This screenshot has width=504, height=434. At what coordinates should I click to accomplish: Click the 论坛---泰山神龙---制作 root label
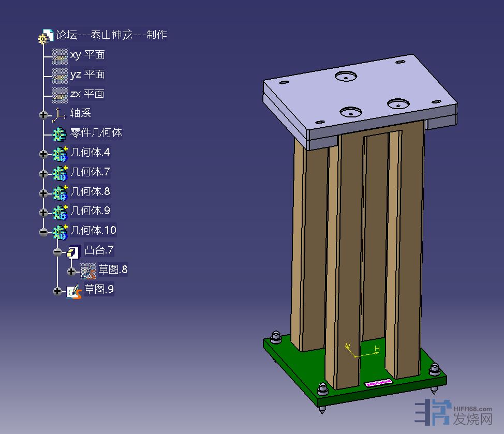(x=111, y=35)
